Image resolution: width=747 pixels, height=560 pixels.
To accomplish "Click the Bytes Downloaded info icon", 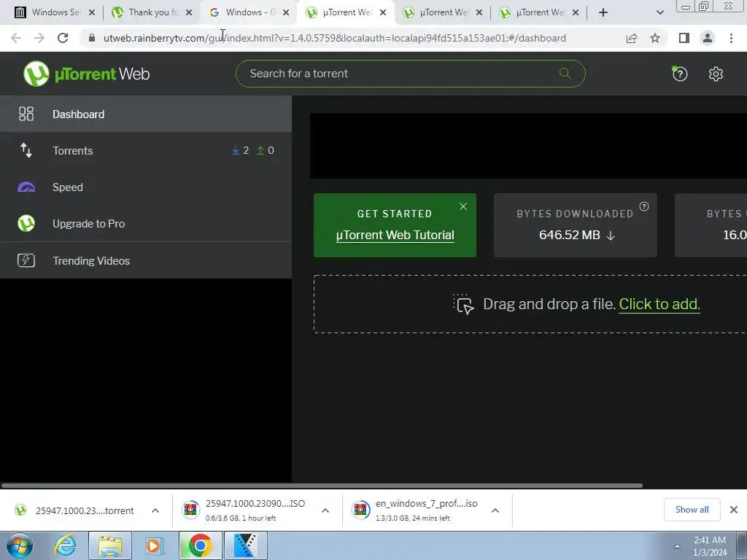I will (x=644, y=206).
